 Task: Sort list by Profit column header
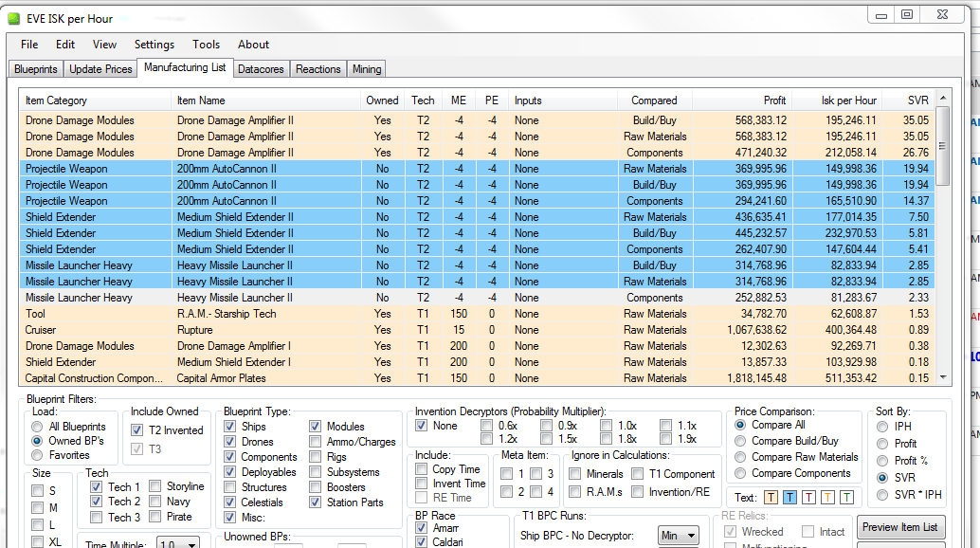[x=742, y=100]
